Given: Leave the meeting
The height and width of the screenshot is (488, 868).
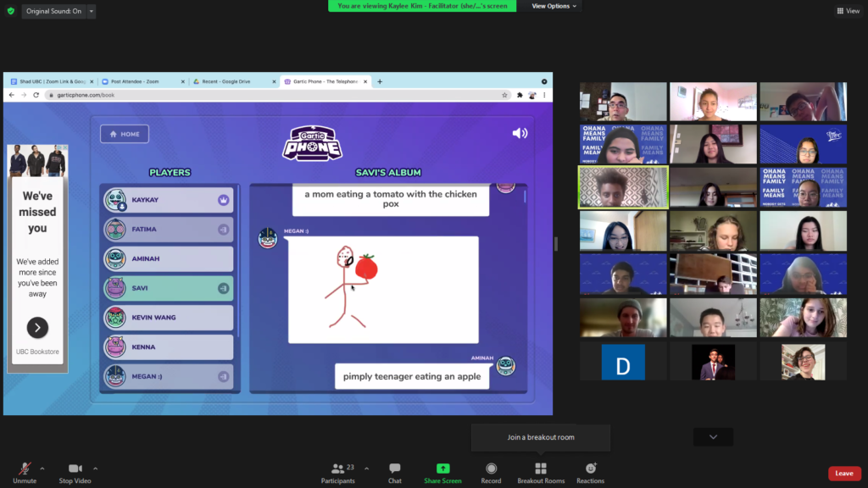Looking at the screenshot, I should (x=844, y=474).
